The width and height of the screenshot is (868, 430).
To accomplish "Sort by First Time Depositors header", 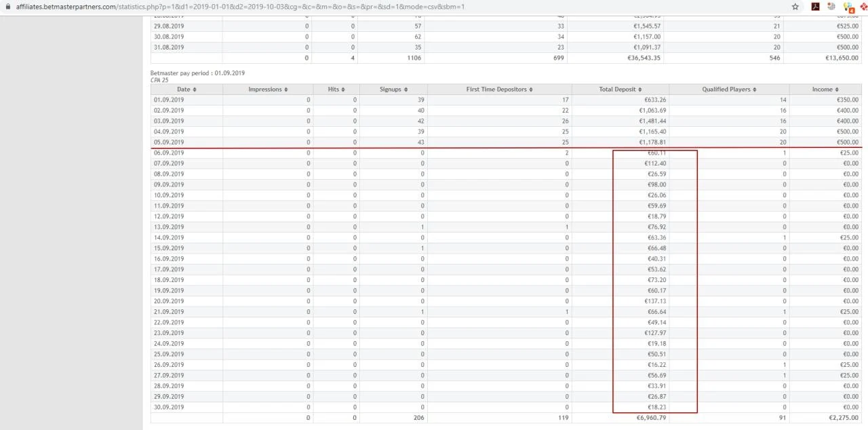I will (500, 90).
